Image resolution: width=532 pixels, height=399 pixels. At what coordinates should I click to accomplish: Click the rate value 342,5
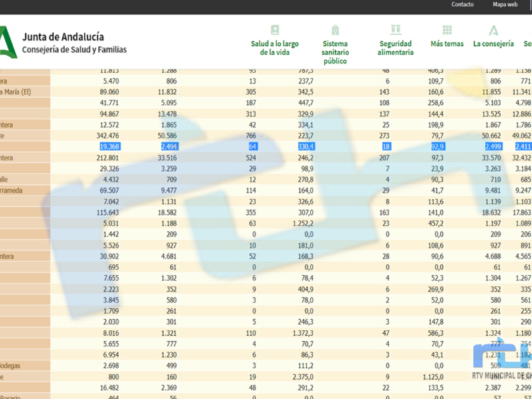coord(306,92)
